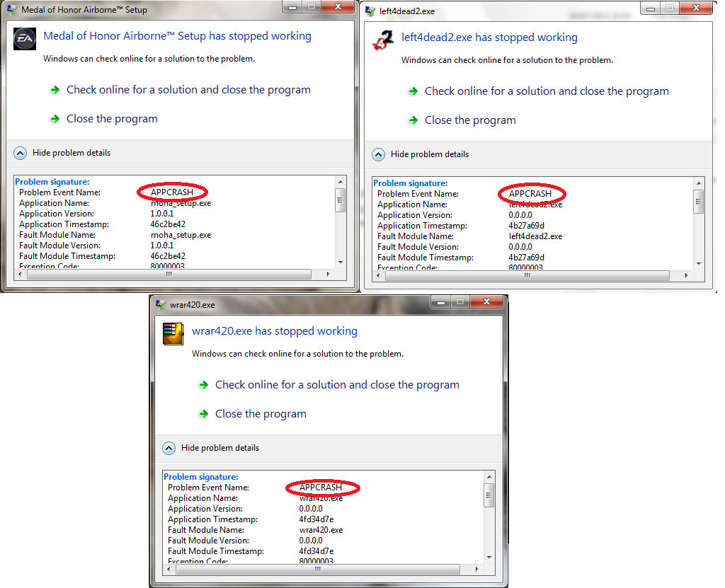725x588 pixels.
Task: Click vertical scroll down arrow in left4dead2.exe details
Action: (x=699, y=263)
